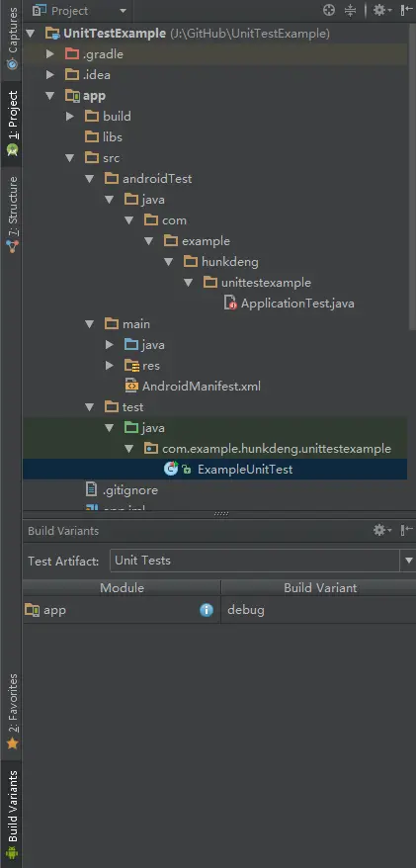416x868 pixels.
Task: Click the package icon for com.example.hunkdeng.unittestexample
Action: pyautogui.click(x=151, y=449)
